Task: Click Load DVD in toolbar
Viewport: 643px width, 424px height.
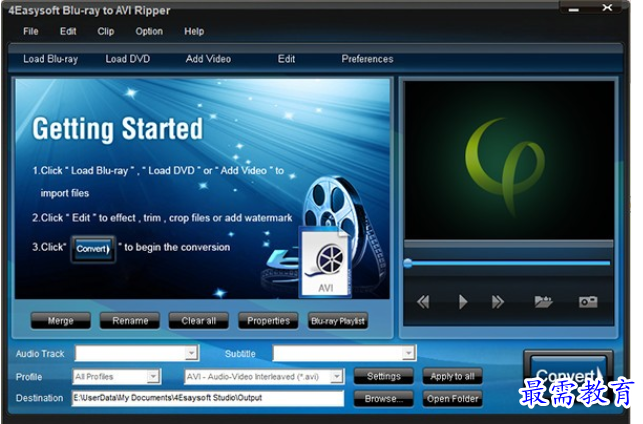Action: tap(128, 59)
